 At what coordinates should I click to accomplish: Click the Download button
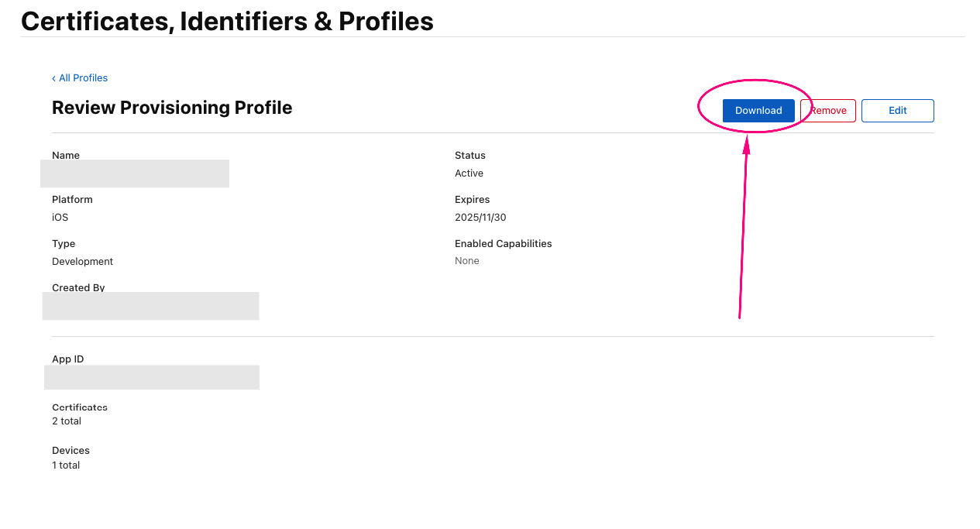[x=758, y=110]
